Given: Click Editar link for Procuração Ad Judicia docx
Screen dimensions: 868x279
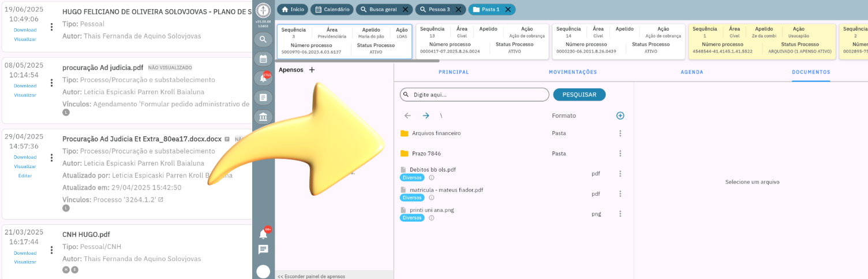Looking at the screenshot, I should click(25, 176).
